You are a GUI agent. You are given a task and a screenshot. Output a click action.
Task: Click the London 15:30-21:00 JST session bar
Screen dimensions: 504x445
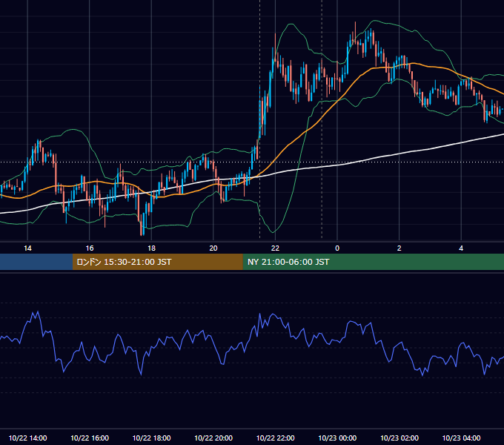(157, 262)
